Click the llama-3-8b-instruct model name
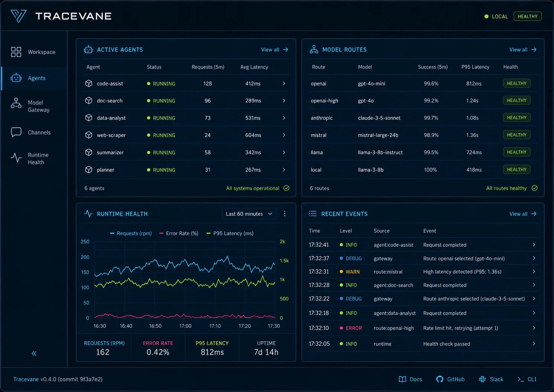This screenshot has width=554, height=392. [x=380, y=152]
